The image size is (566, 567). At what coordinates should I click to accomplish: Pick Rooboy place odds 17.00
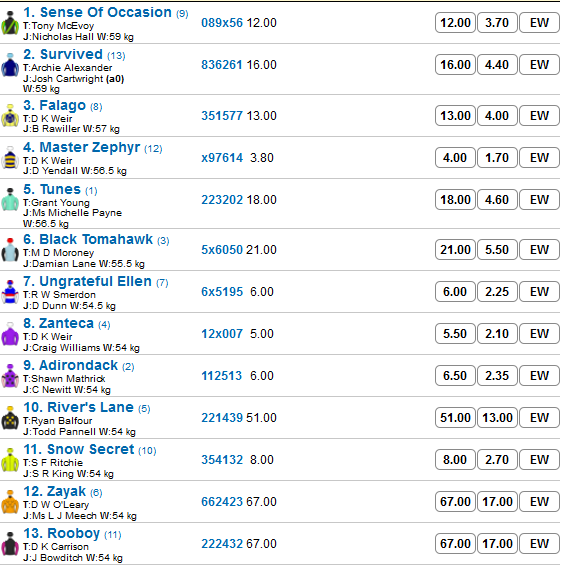pos(497,544)
